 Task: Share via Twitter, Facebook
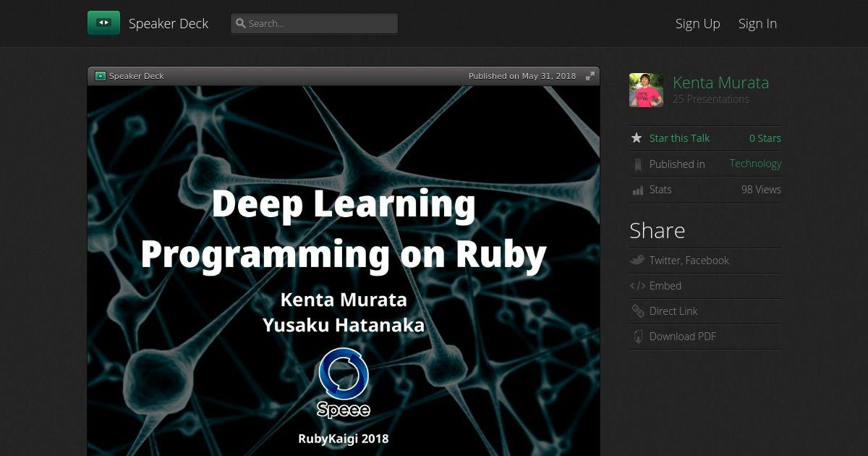tap(689, 261)
